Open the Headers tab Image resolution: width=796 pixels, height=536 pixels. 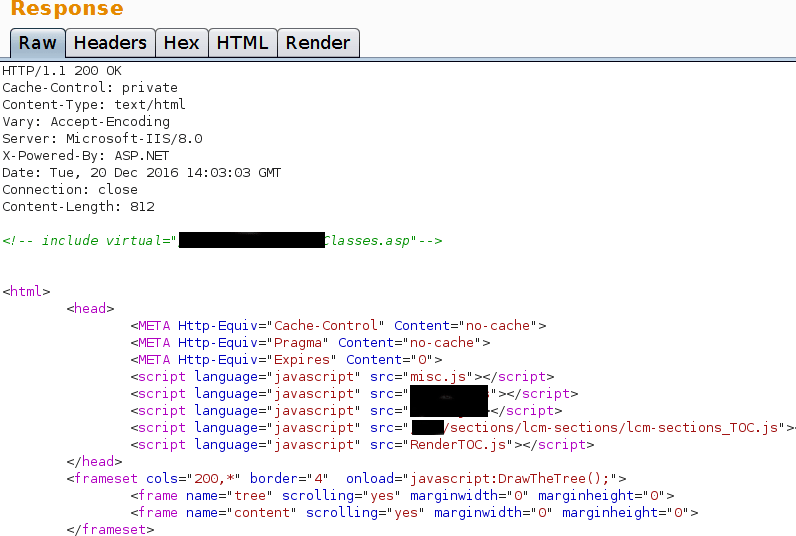[x=110, y=43]
